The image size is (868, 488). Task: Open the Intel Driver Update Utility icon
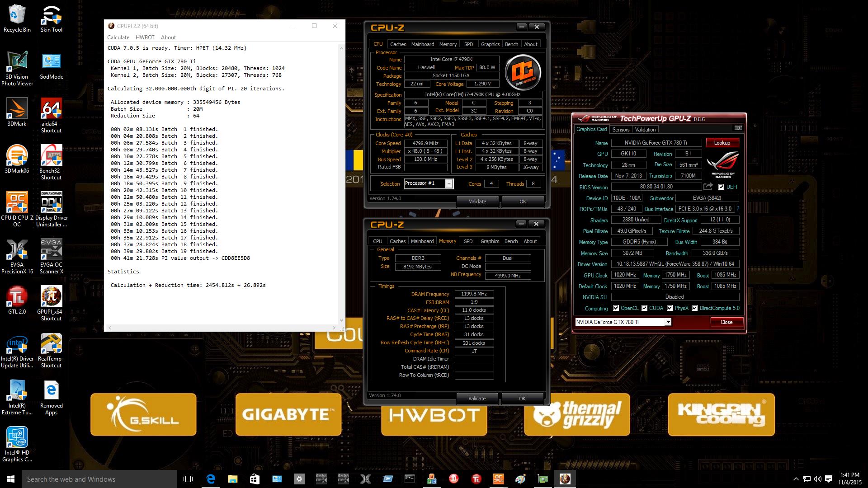[17, 351]
